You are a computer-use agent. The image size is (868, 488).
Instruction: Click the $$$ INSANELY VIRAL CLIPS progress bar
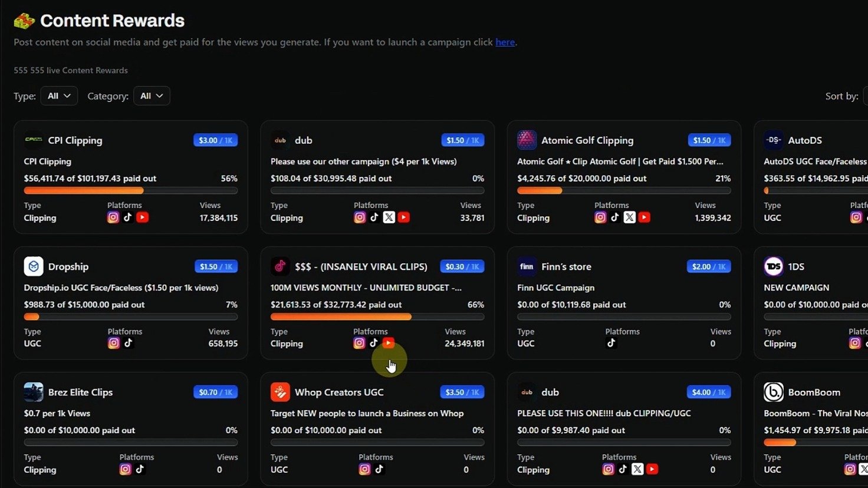[377, 317]
